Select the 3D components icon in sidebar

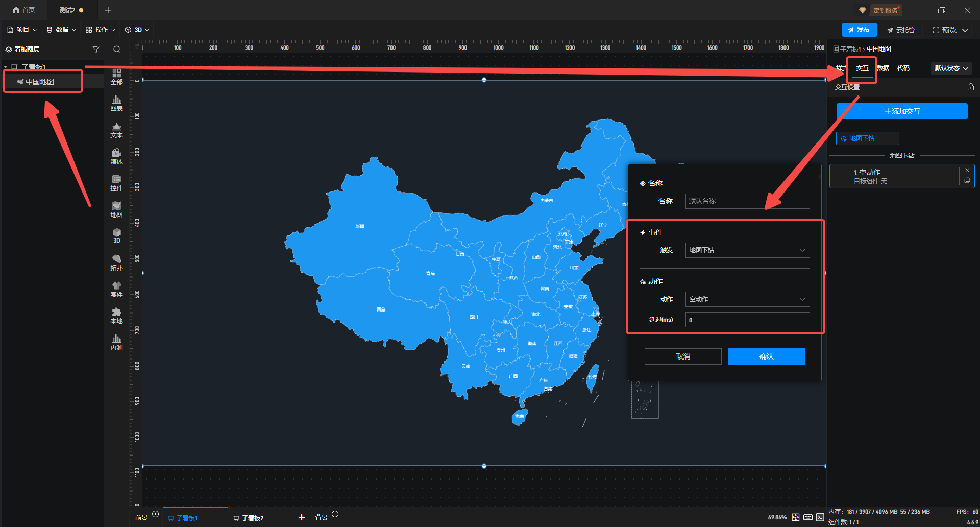116,235
